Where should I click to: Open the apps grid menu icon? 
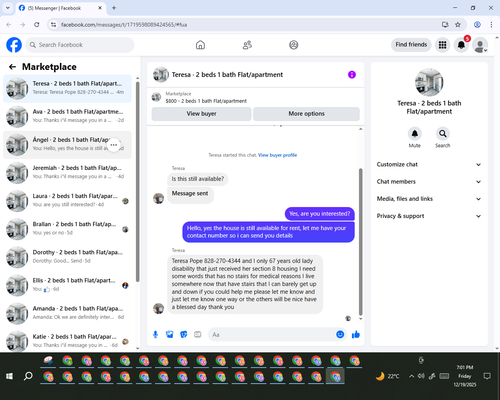pyautogui.click(x=442, y=45)
